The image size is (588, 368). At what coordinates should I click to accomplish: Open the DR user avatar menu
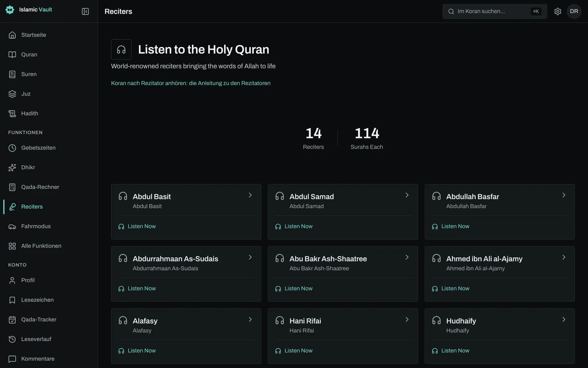pos(574,11)
